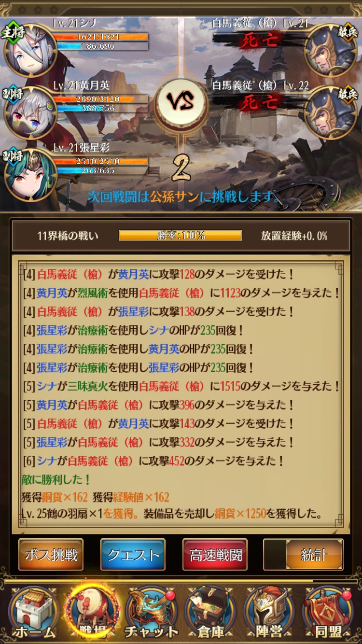This screenshot has width=362, height=644.
Task: Open the クエスト button
Action: pos(133,555)
